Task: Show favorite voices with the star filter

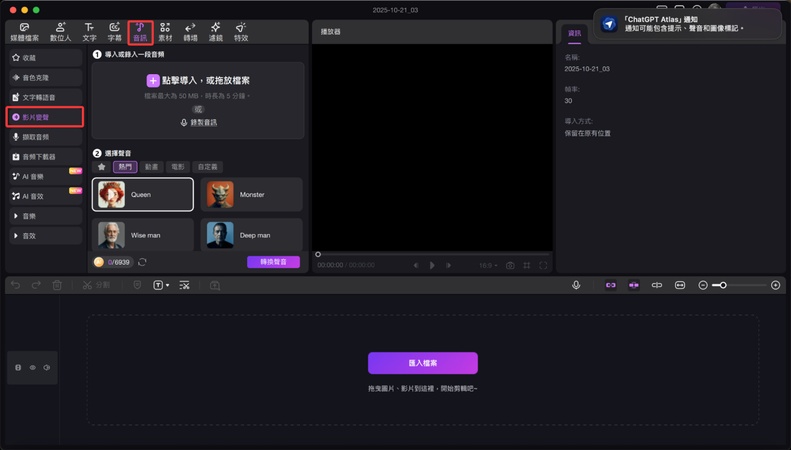Action: pos(101,167)
